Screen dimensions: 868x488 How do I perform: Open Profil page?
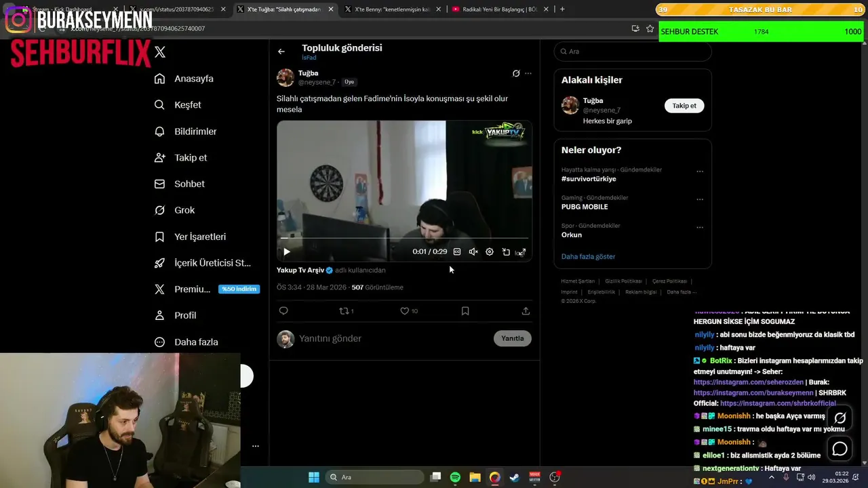point(175,315)
